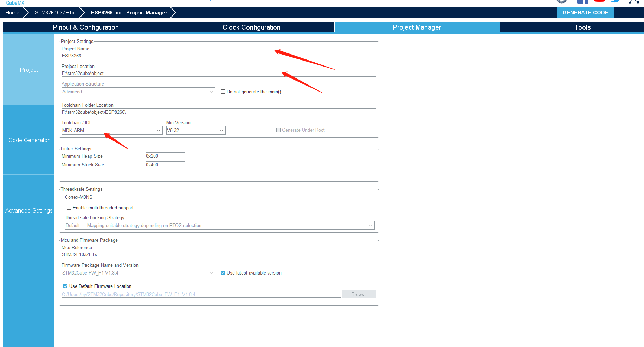Edit the Minimum Heap Size field
Screen dimensions: 644x347
pyautogui.click(x=165, y=156)
